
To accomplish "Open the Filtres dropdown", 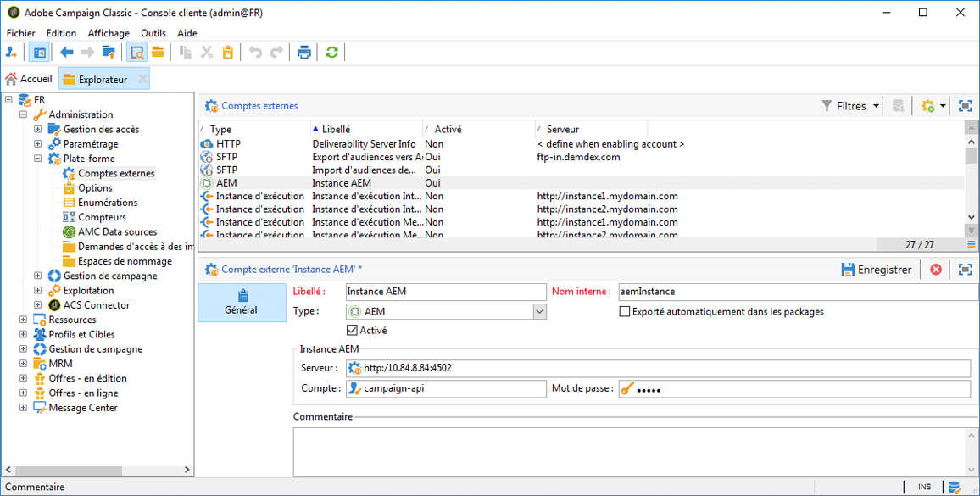I will tap(850, 106).
